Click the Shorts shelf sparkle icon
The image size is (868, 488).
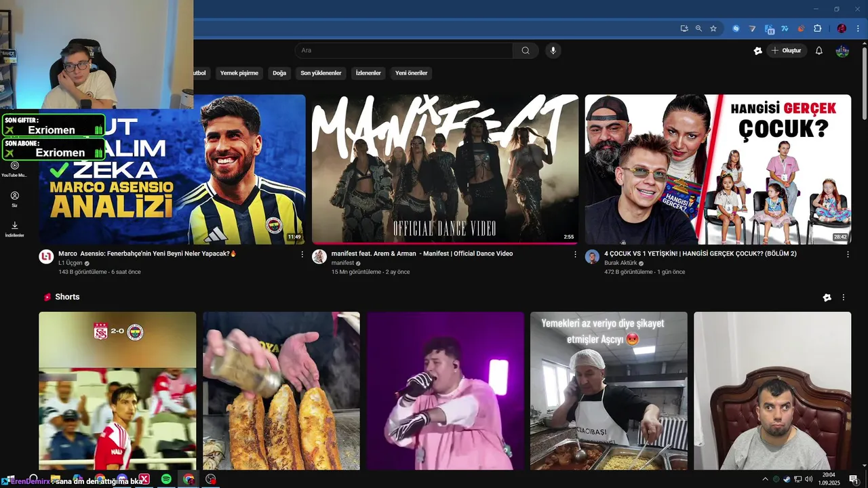(827, 297)
